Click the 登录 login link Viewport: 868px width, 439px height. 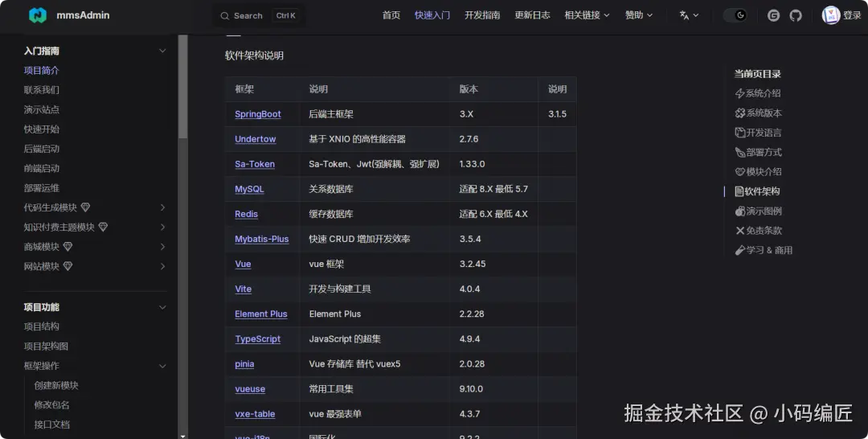852,15
